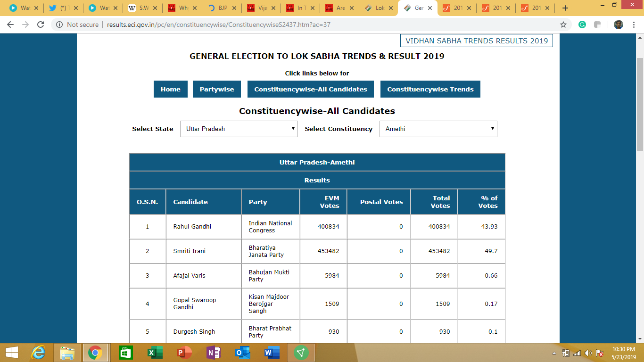Screen dimensions: 644x362
Task: Click the scrollbar down arrow
Action: (x=640, y=339)
